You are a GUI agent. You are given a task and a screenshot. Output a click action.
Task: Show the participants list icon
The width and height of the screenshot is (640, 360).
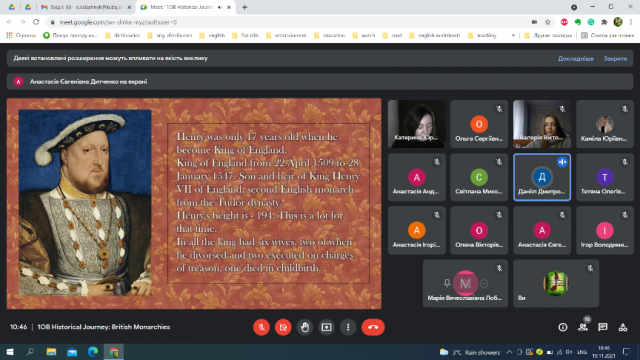[x=583, y=327]
